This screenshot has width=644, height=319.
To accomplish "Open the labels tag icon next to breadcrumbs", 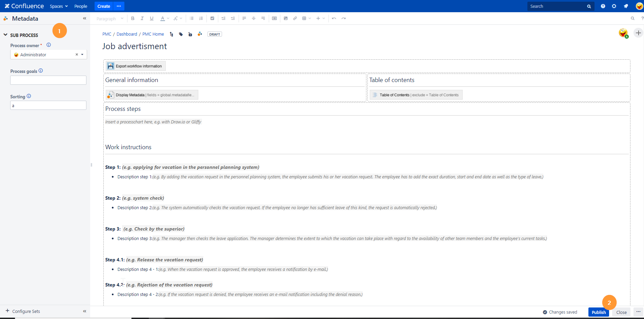I will (x=181, y=34).
